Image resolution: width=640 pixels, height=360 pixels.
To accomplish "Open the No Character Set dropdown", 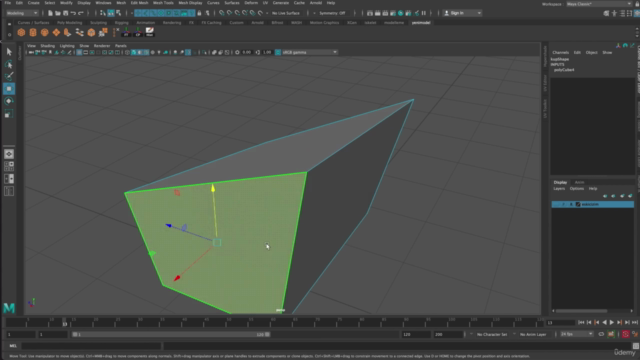I will 492,334.
